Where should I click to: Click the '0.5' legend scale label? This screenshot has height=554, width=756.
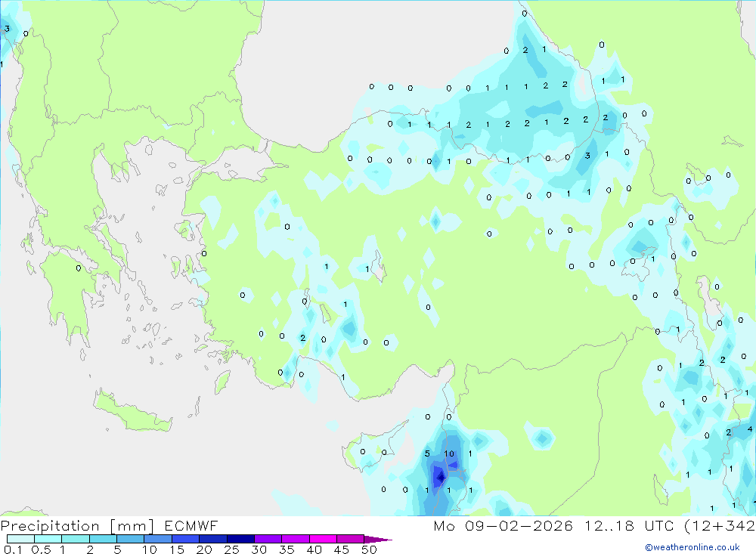click(41, 549)
